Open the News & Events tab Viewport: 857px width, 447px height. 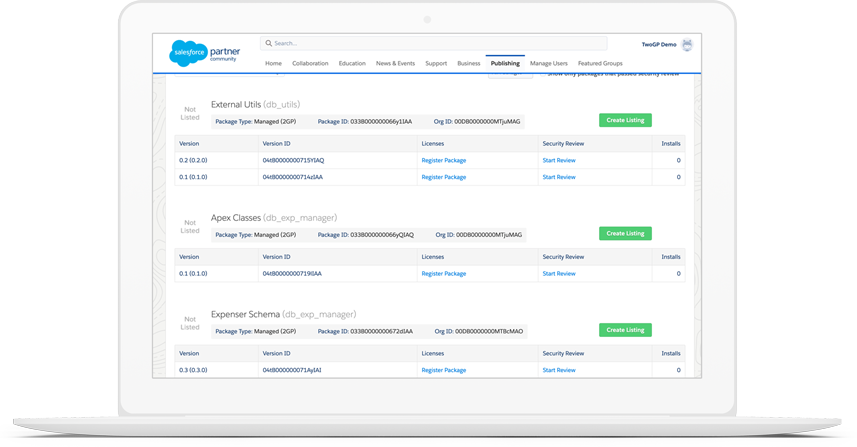[395, 63]
